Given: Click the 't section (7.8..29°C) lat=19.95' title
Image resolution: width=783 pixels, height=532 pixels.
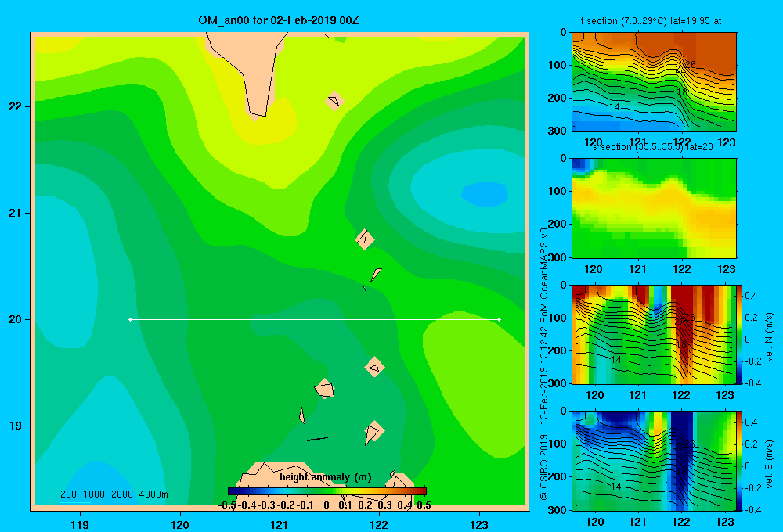Looking at the screenshot, I should coord(651,21).
